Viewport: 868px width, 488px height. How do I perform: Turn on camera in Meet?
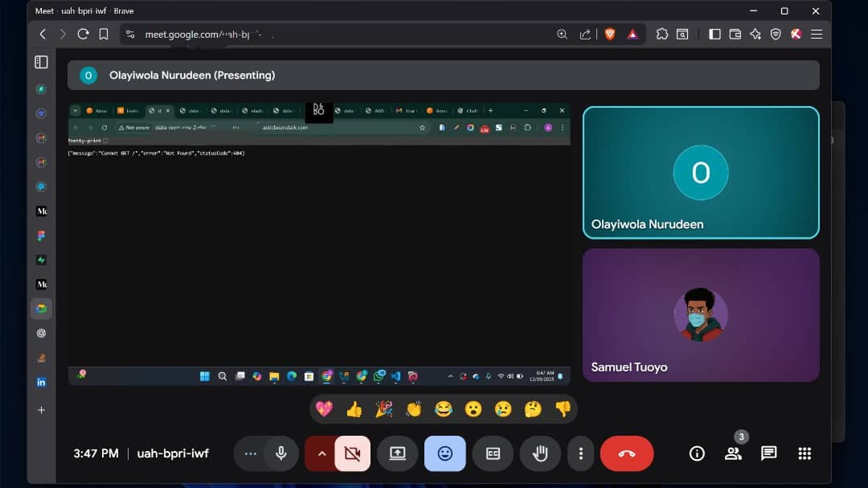click(x=353, y=453)
